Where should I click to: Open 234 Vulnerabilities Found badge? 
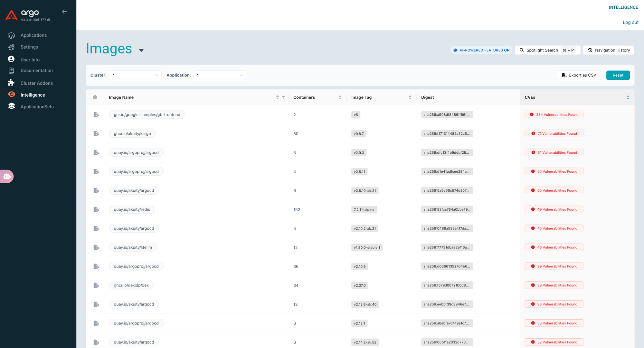coord(554,115)
